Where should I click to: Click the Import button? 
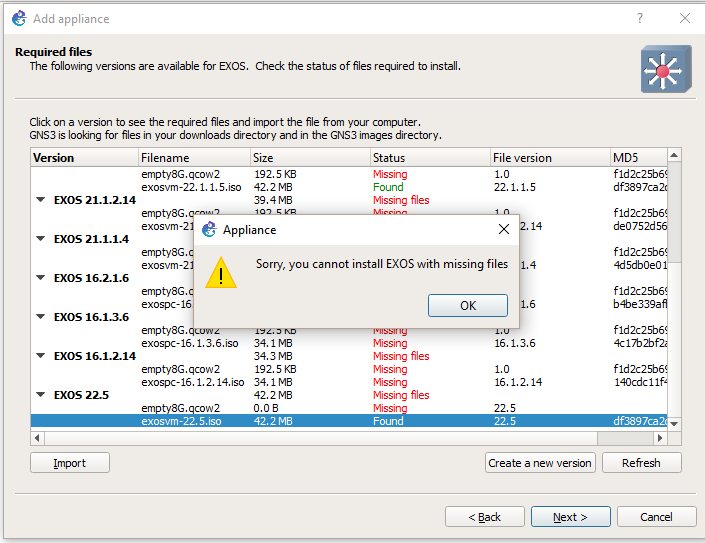(70, 463)
